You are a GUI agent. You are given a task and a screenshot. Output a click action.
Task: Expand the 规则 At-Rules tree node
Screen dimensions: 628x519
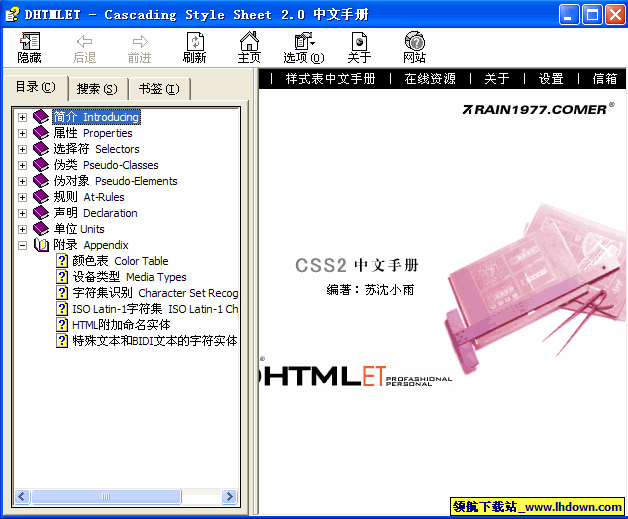[22, 197]
